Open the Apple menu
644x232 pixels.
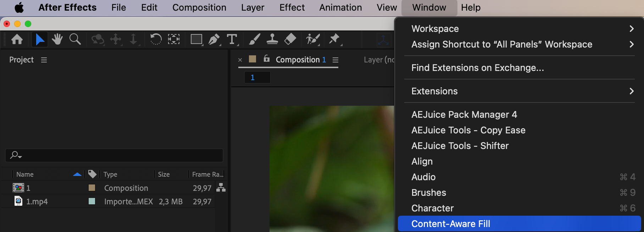click(19, 7)
